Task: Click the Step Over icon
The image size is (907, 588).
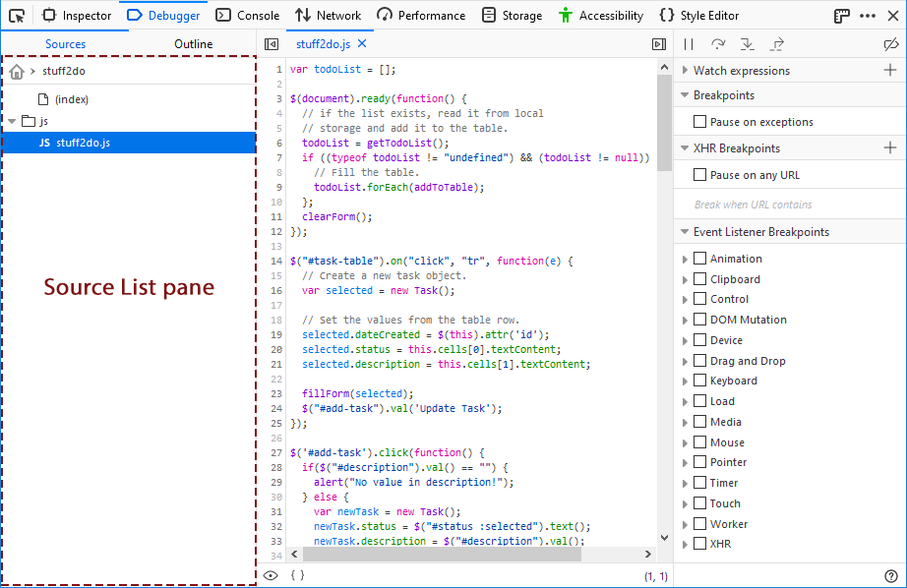Action: click(x=717, y=43)
